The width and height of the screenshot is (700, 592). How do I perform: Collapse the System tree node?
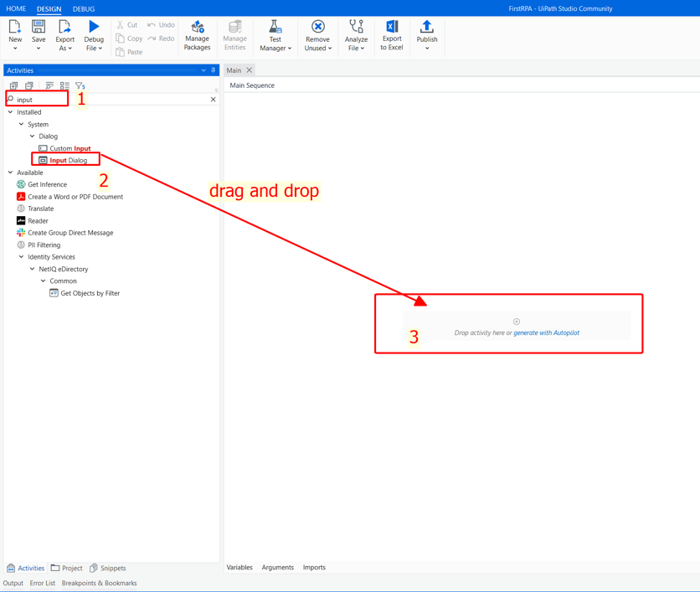[x=21, y=124]
